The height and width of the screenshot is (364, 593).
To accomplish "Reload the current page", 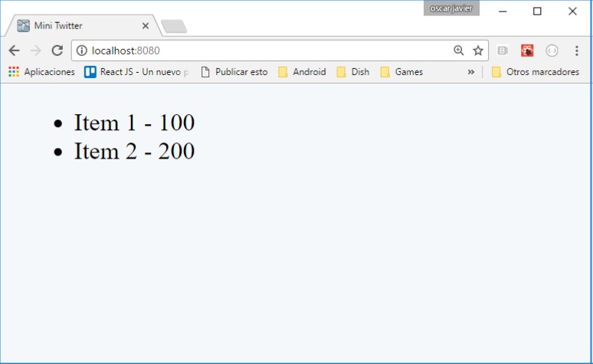I will point(57,51).
